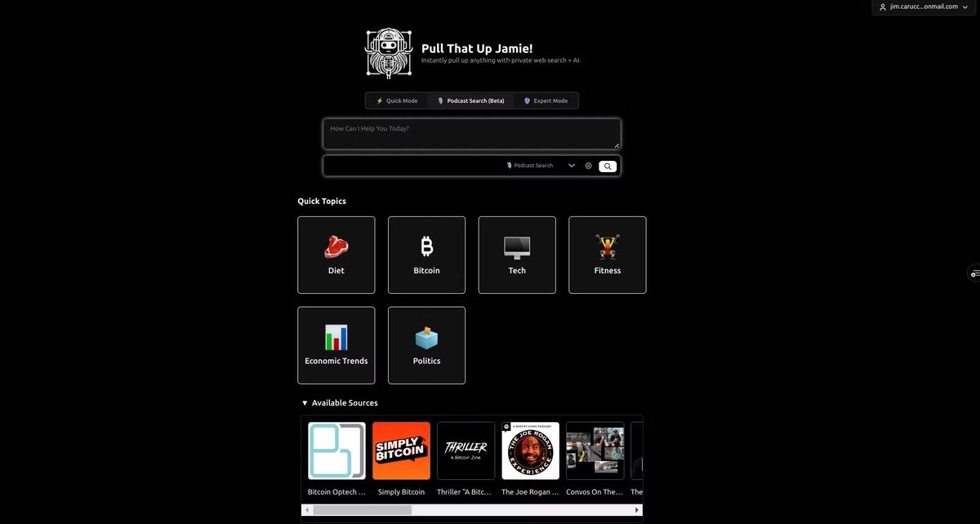Click the 'Quick Topics' heading

322,201
